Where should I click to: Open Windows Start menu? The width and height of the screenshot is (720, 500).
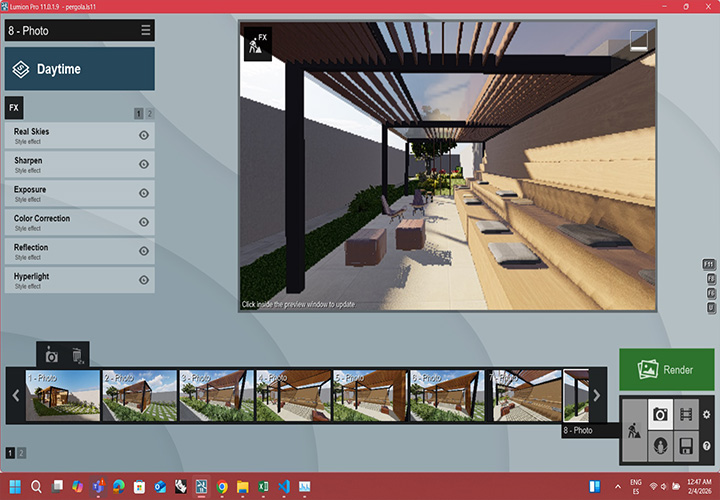click(x=15, y=486)
